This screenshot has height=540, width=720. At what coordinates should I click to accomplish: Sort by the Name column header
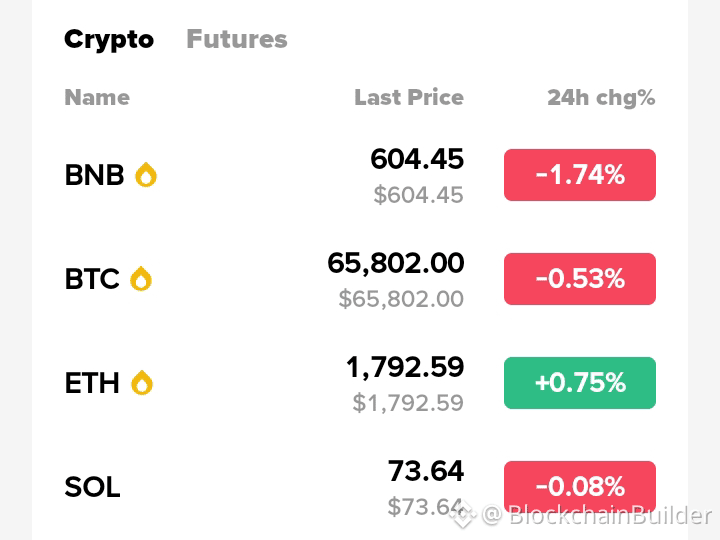point(97,97)
